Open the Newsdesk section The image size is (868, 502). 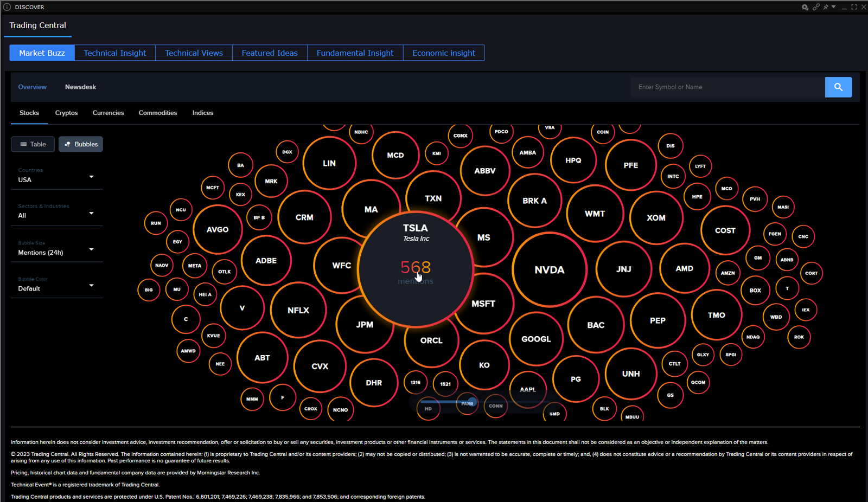tap(80, 87)
